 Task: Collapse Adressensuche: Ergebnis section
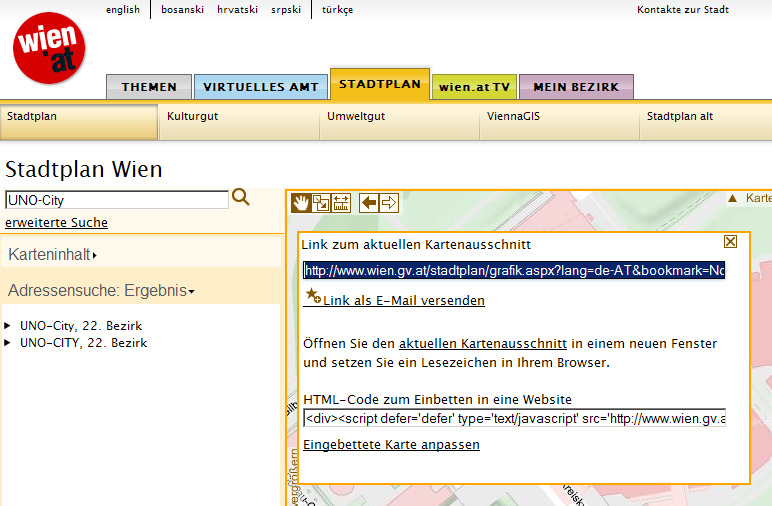tap(101, 291)
